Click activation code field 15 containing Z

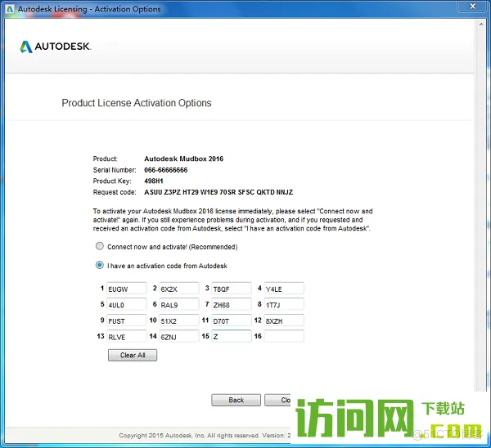232,336
